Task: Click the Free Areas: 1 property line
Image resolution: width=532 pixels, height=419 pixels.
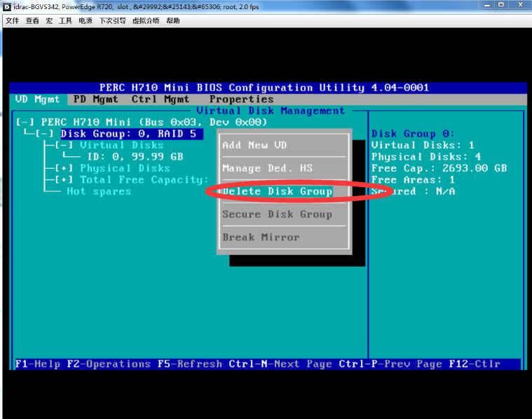Action: (413, 180)
